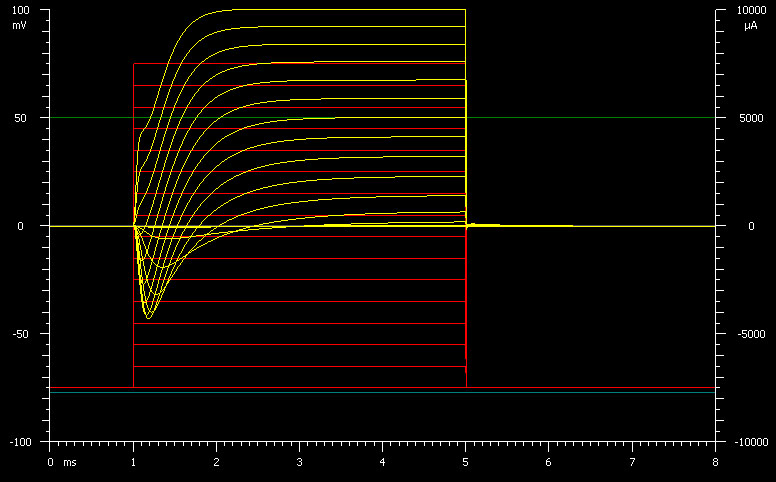Select the "1" tick label on time axis
776x482 pixels.
(133, 463)
